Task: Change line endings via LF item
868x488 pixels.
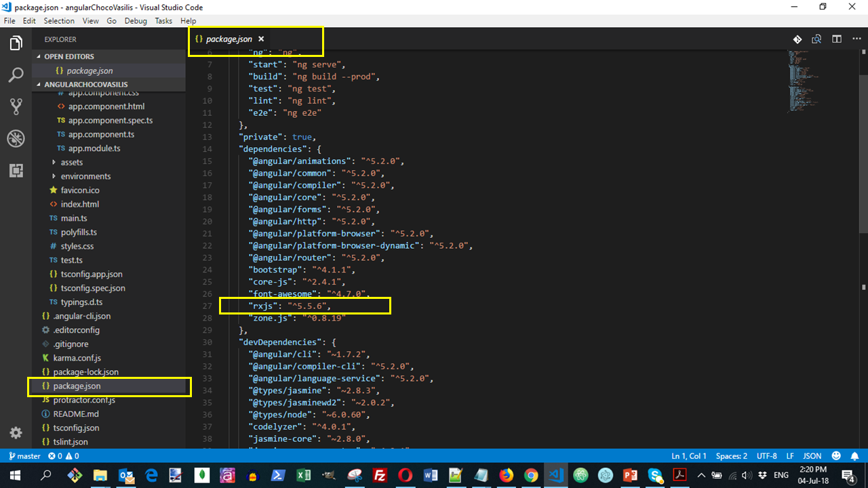Action: click(x=790, y=456)
